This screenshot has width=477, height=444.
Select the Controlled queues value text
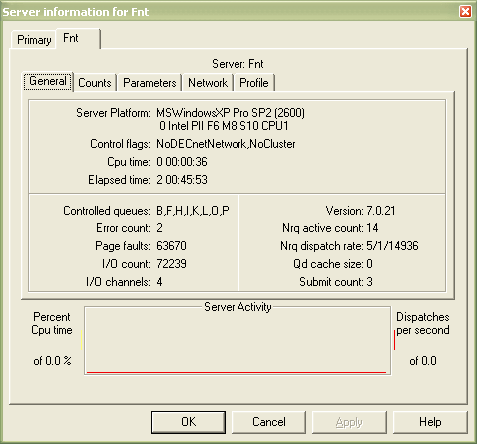coord(193,211)
